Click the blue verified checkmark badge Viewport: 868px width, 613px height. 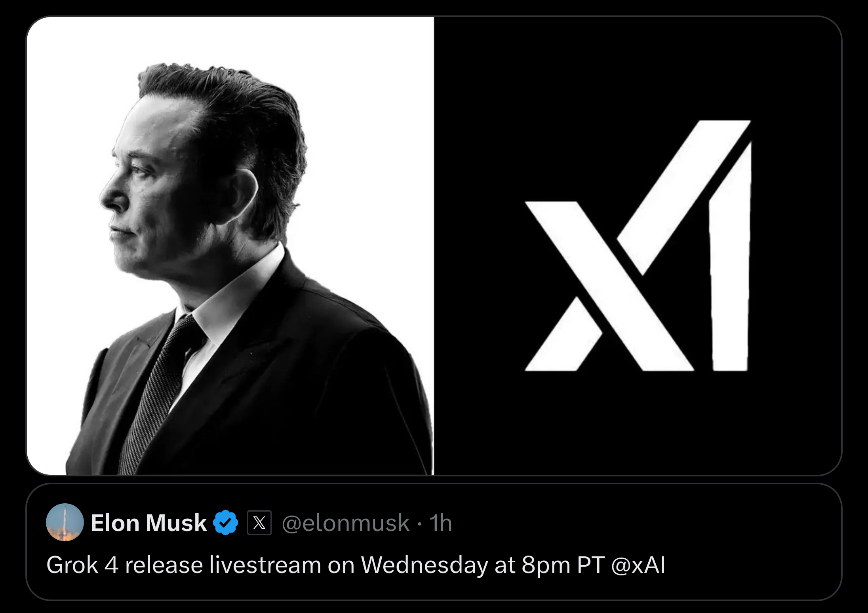pyautogui.click(x=225, y=522)
